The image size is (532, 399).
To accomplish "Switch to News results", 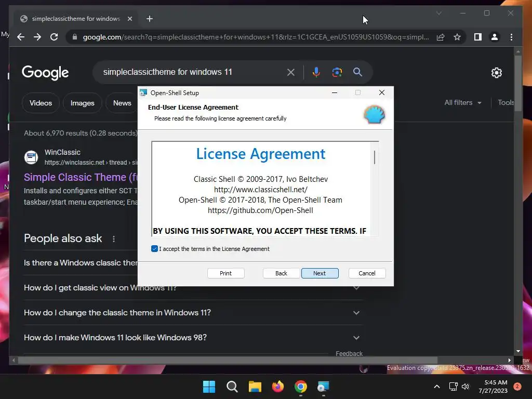I will tap(122, 103).
